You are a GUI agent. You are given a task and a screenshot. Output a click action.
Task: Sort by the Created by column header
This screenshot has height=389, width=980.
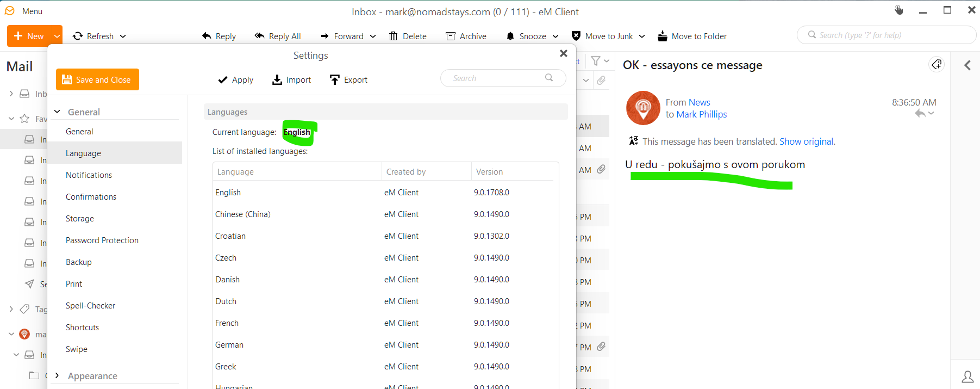pyautogui.click(x=427, y=171)
